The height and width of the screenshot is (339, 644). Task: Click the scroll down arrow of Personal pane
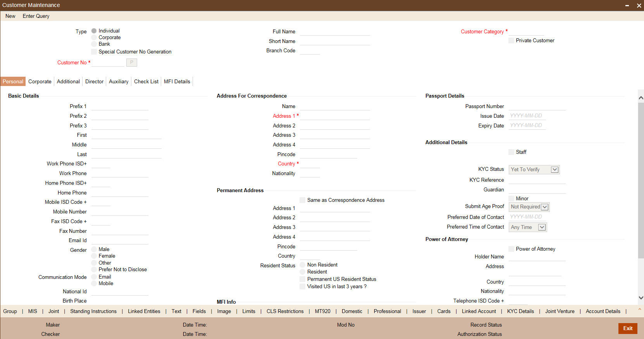[x=641, y=298]
